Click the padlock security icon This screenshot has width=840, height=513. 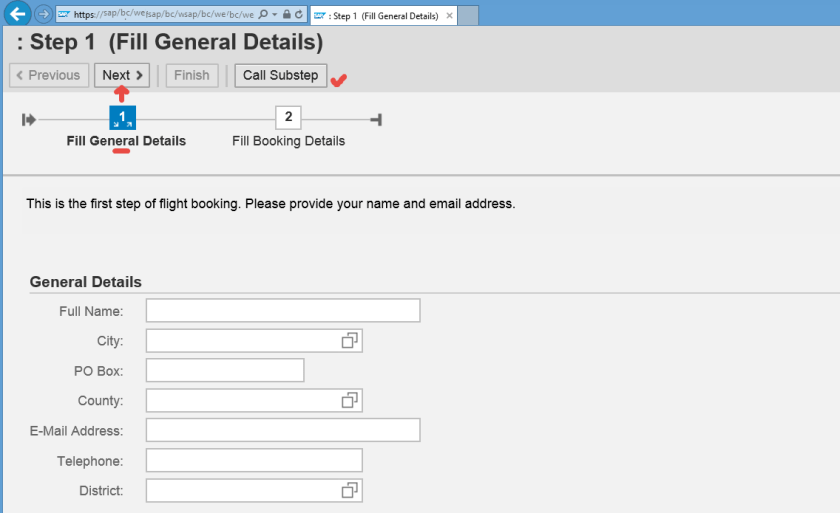tap(287, 15)
